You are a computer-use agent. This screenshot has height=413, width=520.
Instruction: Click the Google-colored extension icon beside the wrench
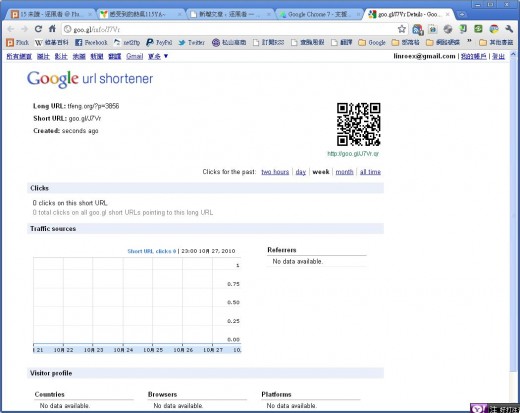494,29
